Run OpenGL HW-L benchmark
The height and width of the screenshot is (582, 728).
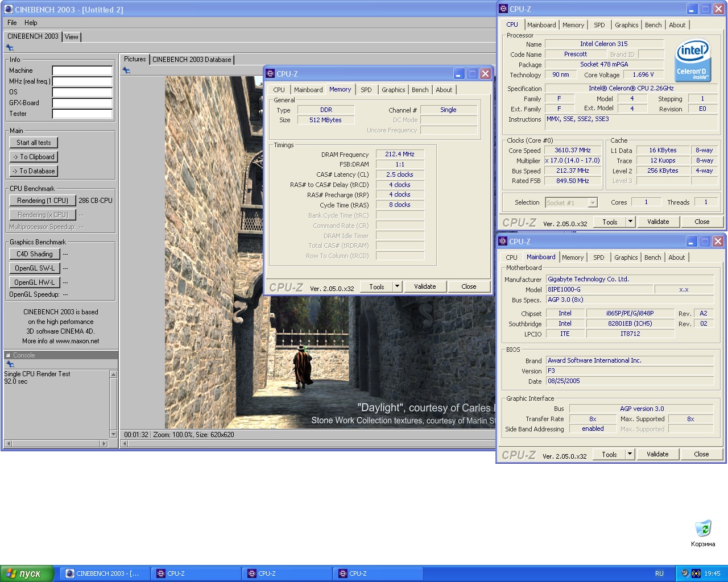[35, 282]
